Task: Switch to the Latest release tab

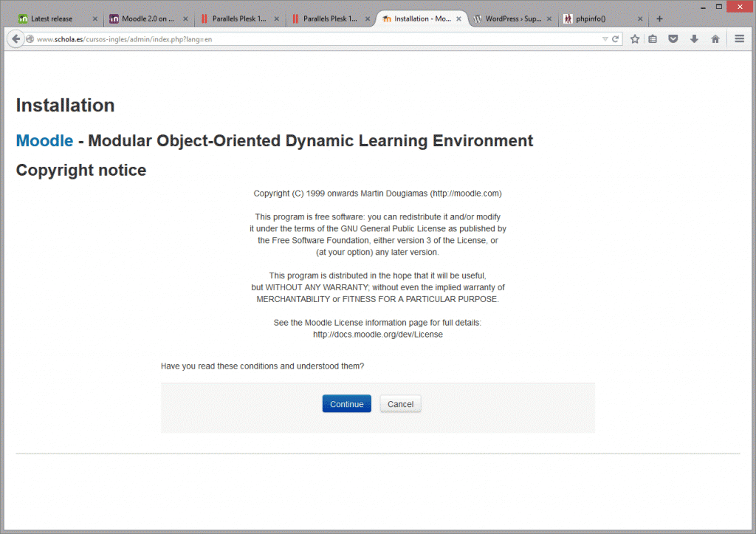Action: point(58,18)
